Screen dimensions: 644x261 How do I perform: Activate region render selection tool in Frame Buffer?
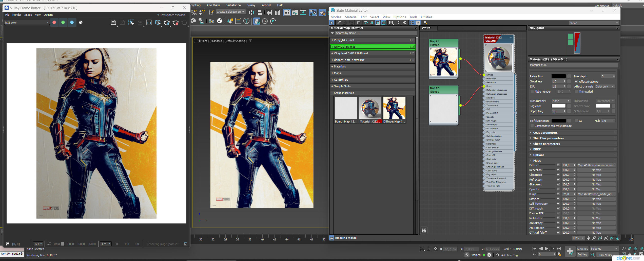point(131,23)
